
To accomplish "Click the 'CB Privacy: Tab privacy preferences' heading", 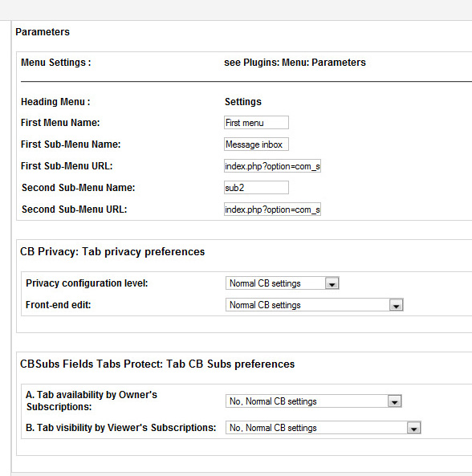I will [x=112, y=252].
